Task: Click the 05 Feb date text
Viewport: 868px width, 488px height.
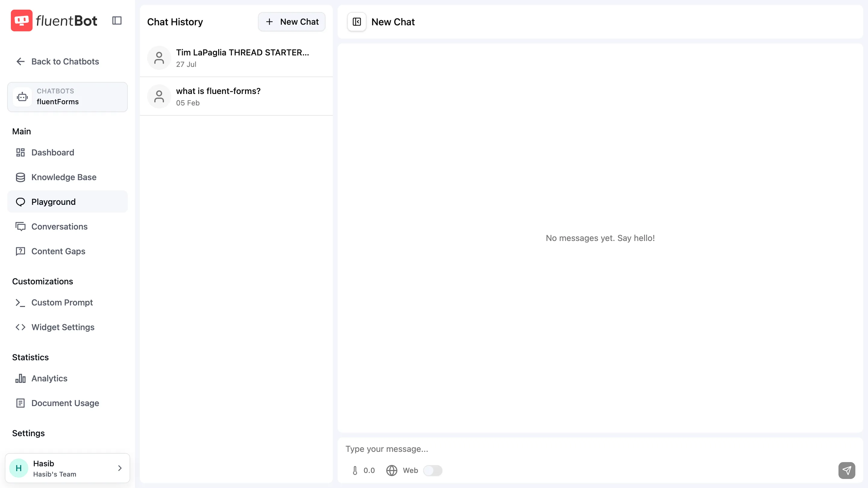Action: (x=188, y=103)
